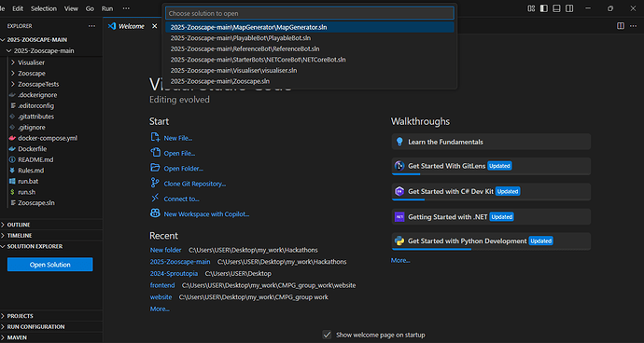Select the ReferenceBot.sln solution option
Image resolution: width=644 pixels, height=343 pixels.
click(x=310, y=48)
